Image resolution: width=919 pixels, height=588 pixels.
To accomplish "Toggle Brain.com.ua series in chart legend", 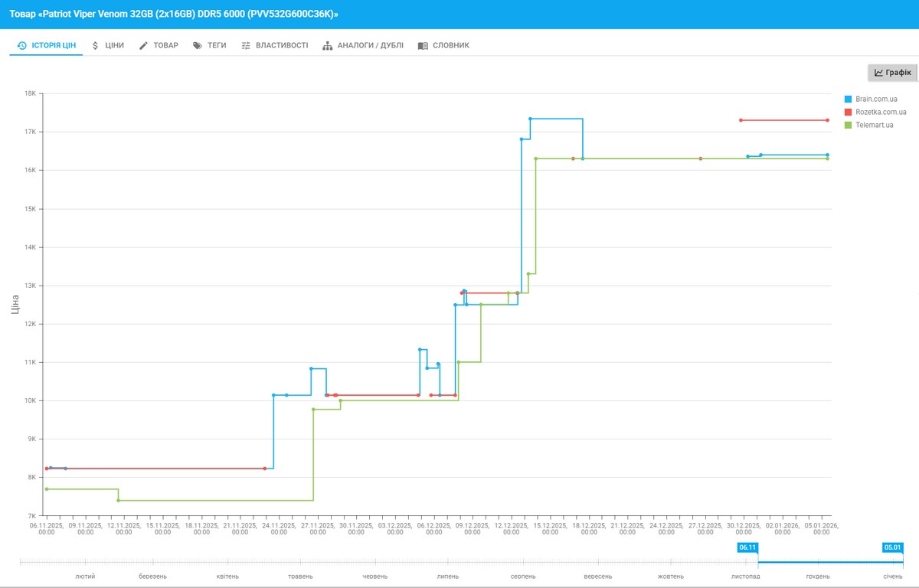I will (x=876, y=100).
